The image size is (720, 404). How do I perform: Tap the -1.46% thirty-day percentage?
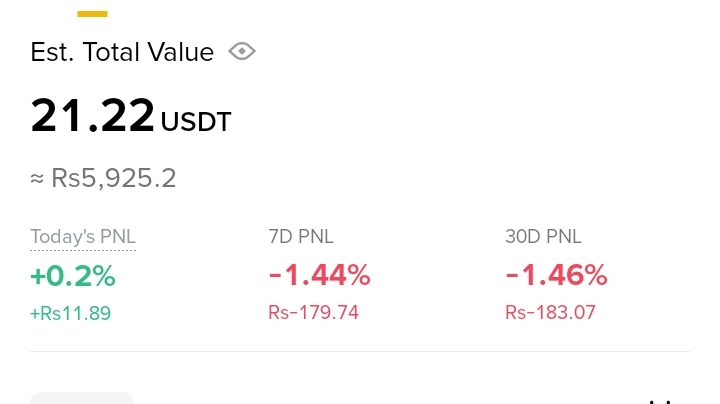(x=556, y=275)
